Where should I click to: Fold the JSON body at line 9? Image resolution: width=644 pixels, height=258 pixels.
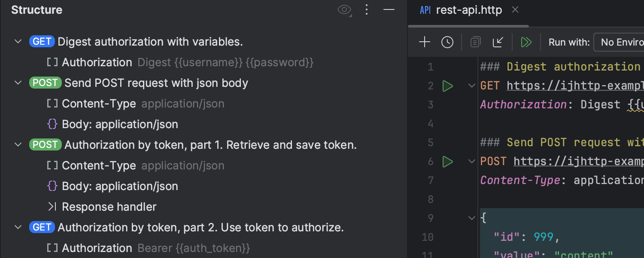click(472, 218)
